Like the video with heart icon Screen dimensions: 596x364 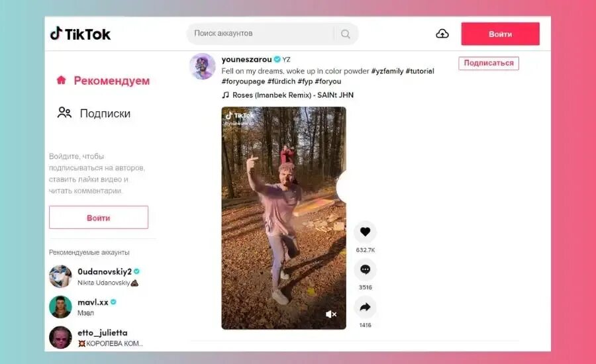coord(365,232)
